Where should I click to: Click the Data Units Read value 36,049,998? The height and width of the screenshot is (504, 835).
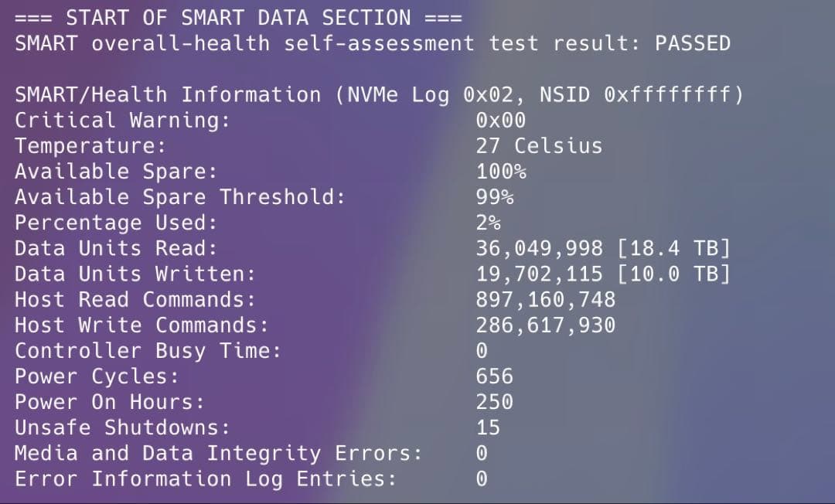pos(540,248)
